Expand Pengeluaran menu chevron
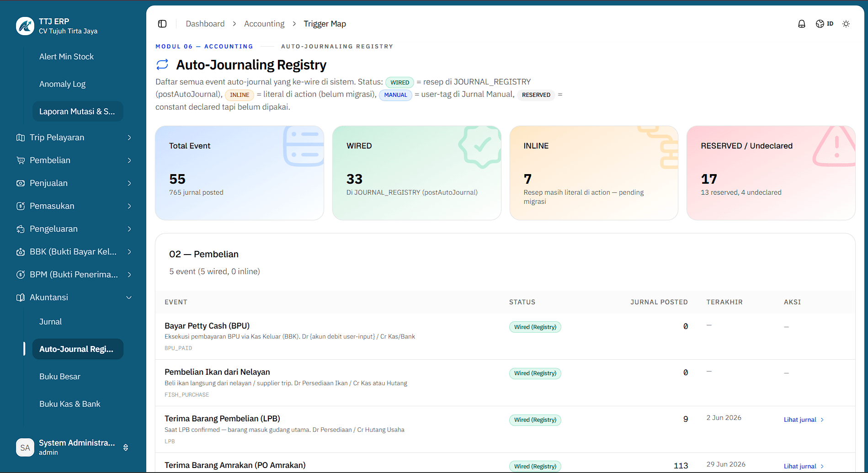868x473 pixels. point(129,229)
